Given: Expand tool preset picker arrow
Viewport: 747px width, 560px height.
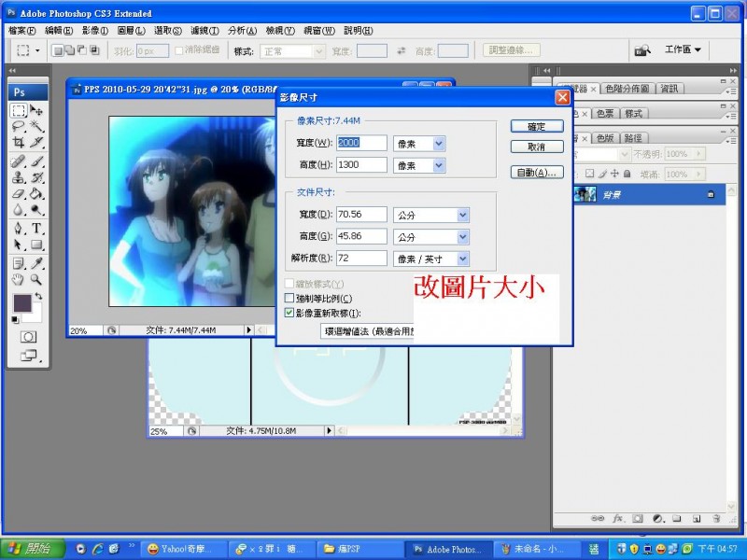Looking at the screenshot, I should coord(37,50).
